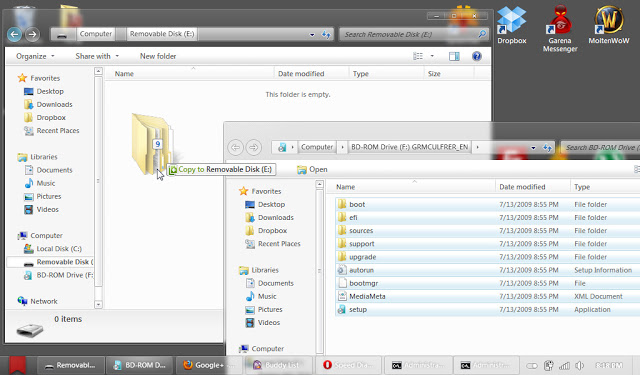Select the autorun setup information file icon
This screenshot has height=375, width=640.
click(x=342, y=270)
